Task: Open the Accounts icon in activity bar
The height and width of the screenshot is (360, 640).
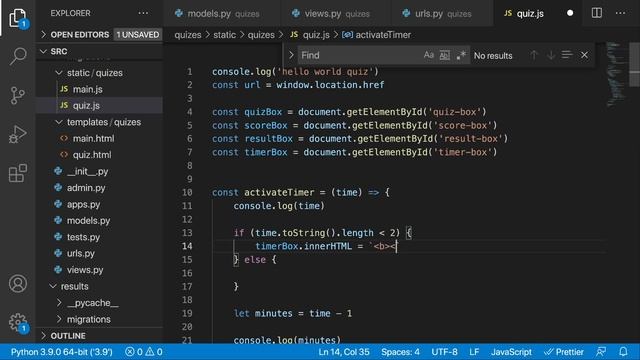Action: [x=18, y=284]
